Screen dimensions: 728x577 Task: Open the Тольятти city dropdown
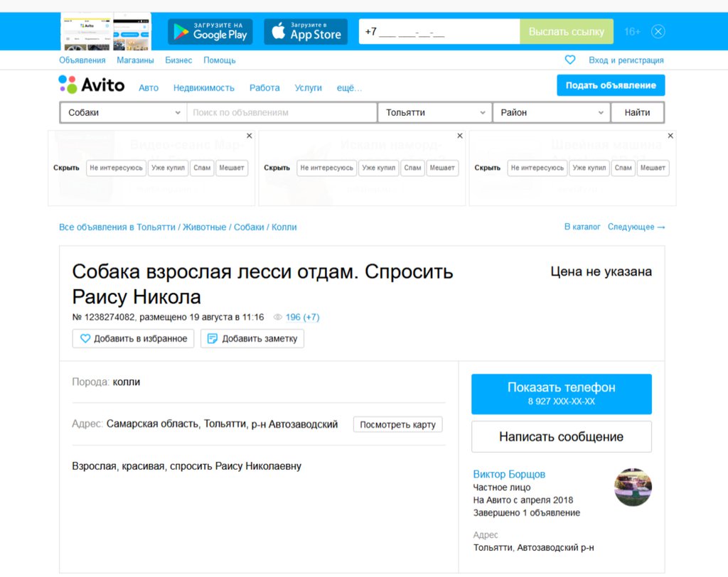click(434, 112)
